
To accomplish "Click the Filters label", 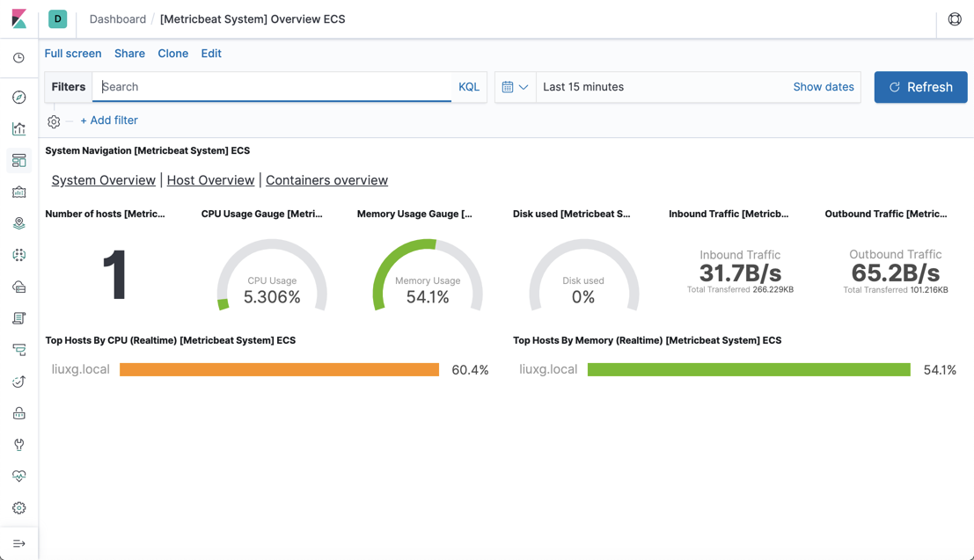I will coord(69,87).
